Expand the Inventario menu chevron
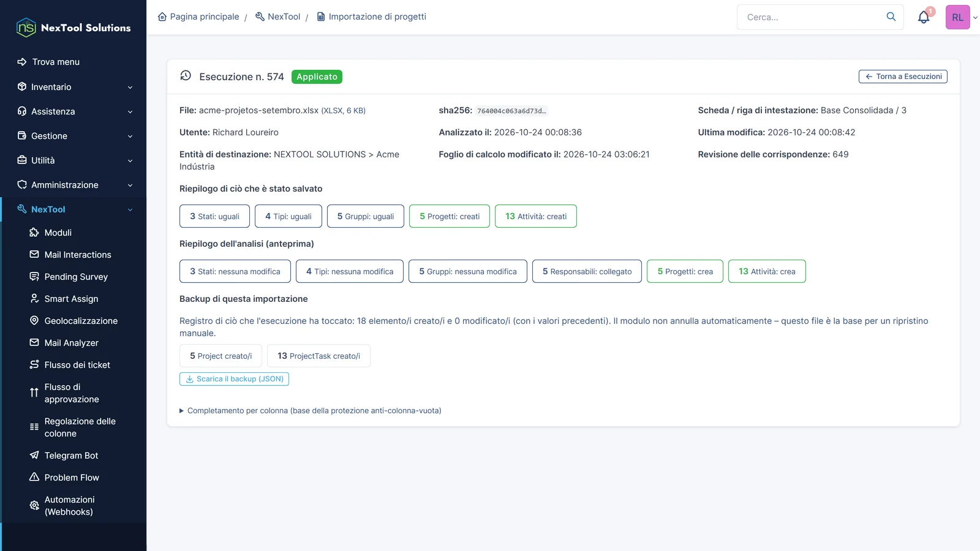 point(130,88)
